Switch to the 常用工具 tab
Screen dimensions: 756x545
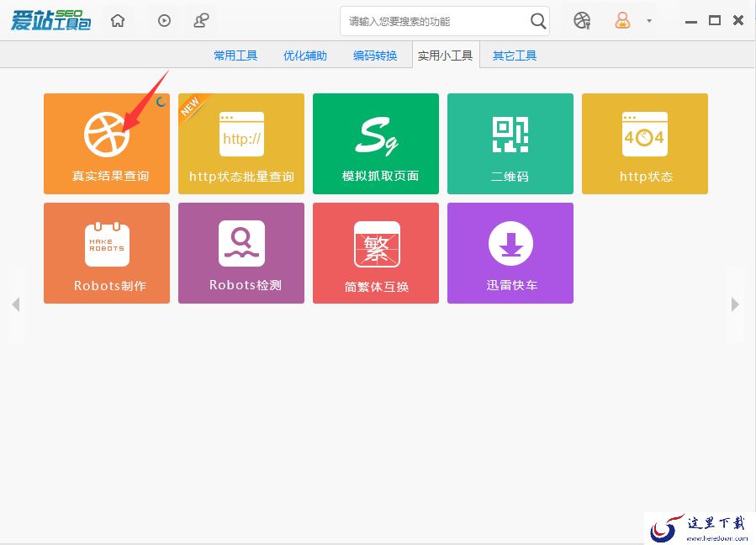(x=235, y=56)
